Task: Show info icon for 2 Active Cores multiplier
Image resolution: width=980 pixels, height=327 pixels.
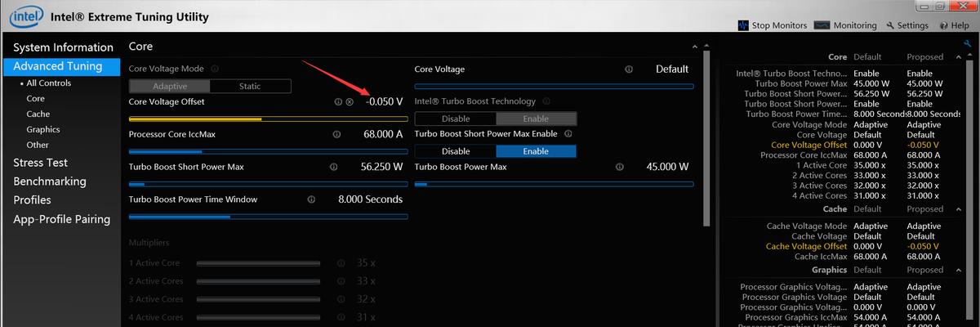Action: pos(341,281)
